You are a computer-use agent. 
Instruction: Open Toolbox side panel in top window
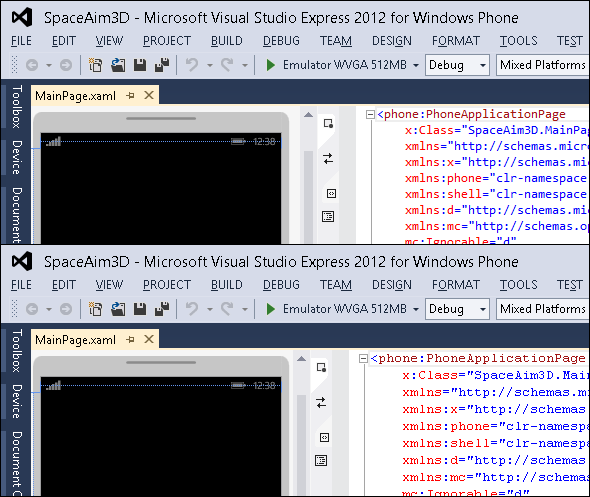point(17,106)
